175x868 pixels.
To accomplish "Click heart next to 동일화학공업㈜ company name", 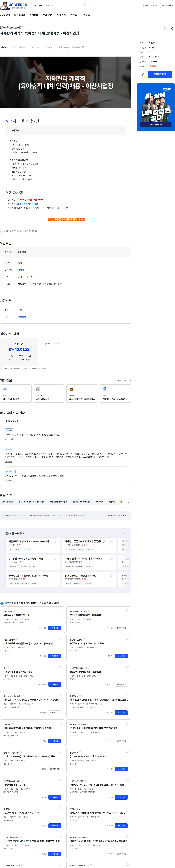I will (x=84, y=640).
